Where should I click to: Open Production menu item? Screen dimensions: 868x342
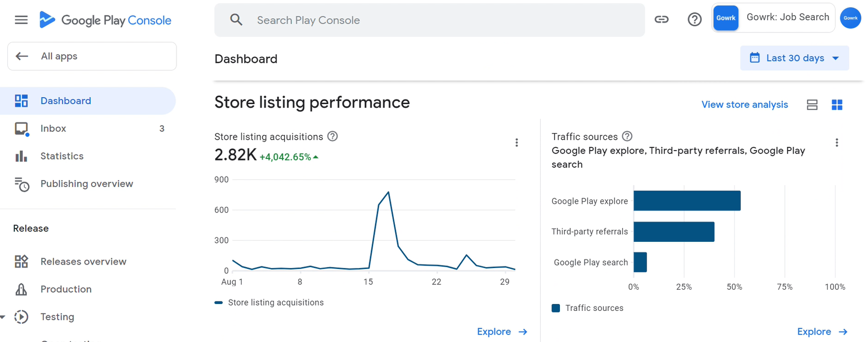pyautogui.click(x=88, y=289)
